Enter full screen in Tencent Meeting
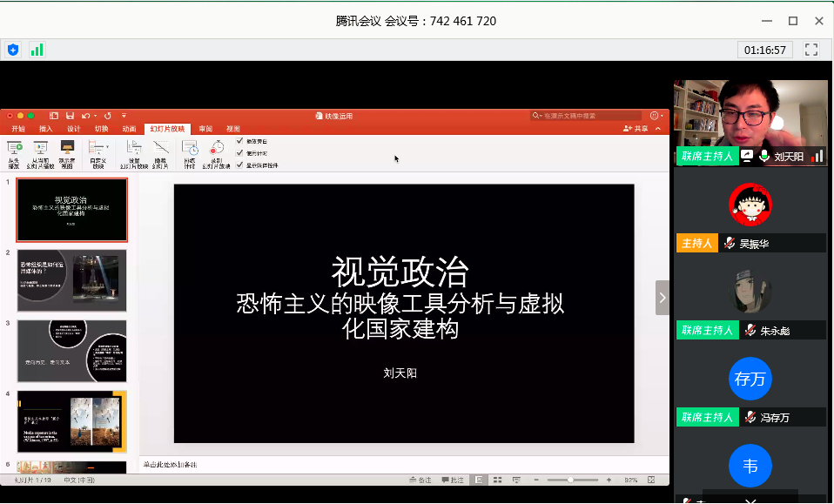 [x=811, y=50]
